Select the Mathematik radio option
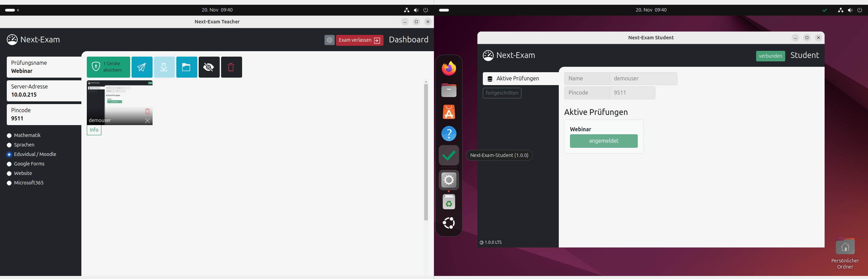The height and width of the screenshot is (279, 868). pyautogui.click(x=9, y=136)
